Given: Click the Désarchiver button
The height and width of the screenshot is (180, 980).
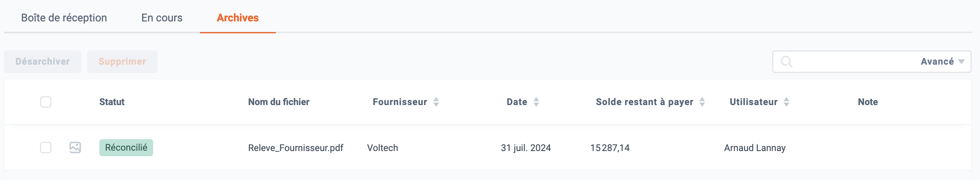Looking at the screenshot, I should (43, 61).
